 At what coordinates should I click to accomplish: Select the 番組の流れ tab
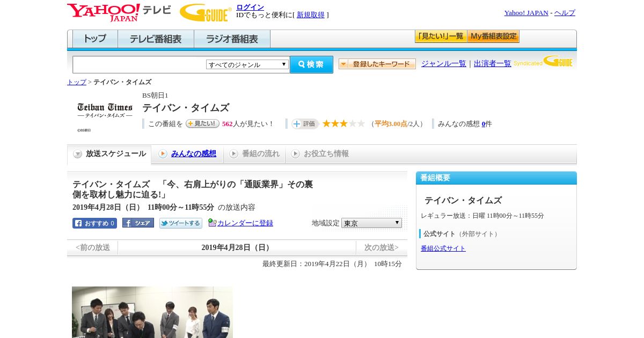click(x=254, y=154)
